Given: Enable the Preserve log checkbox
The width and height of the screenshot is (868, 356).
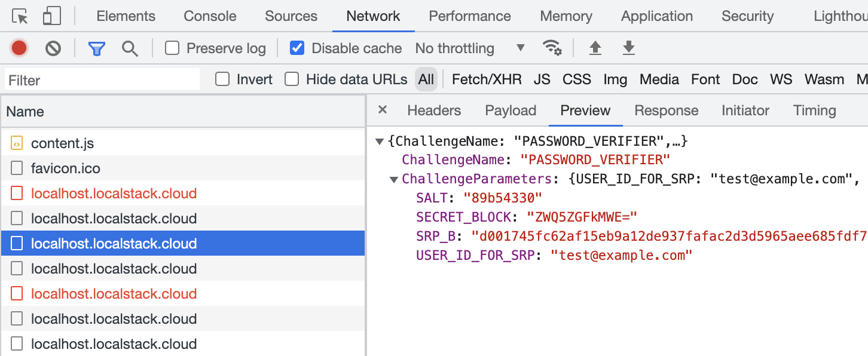Looking at the screenshot, I should [172, 48].
